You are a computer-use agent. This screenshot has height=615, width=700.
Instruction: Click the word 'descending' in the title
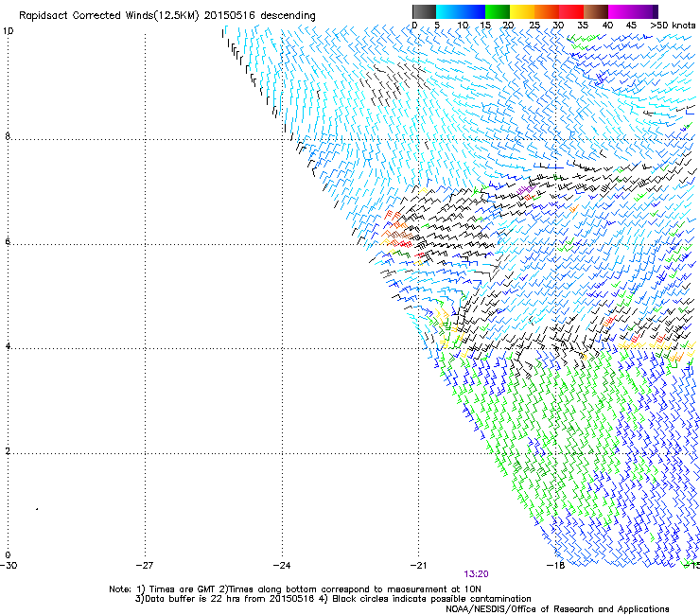(288, 16)
